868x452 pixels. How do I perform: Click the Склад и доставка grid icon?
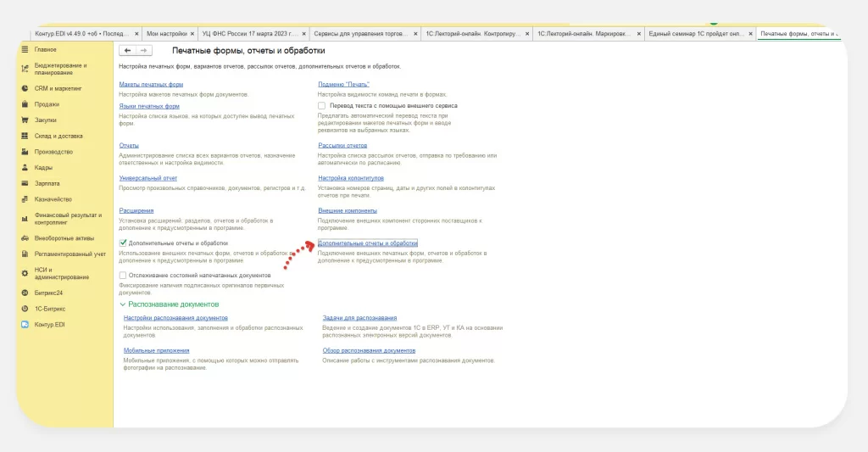(25, 136)
